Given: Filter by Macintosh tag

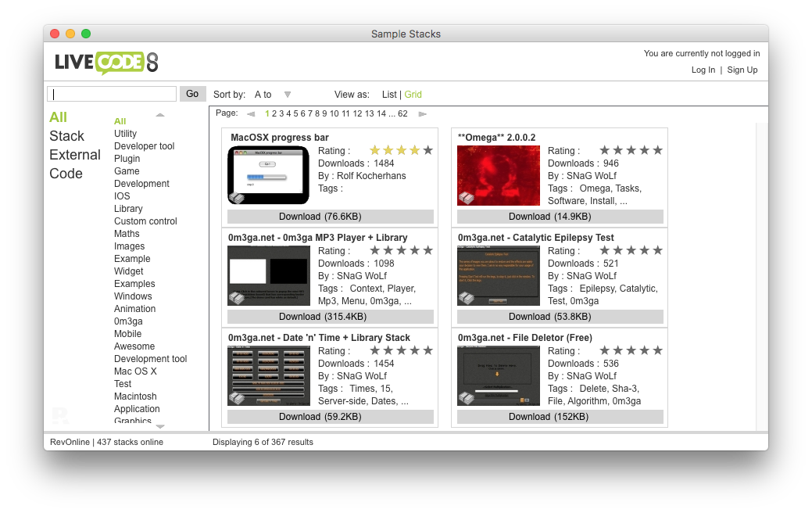Looking at the screenshot, I should pyautogui.click(x=135, y=396).
